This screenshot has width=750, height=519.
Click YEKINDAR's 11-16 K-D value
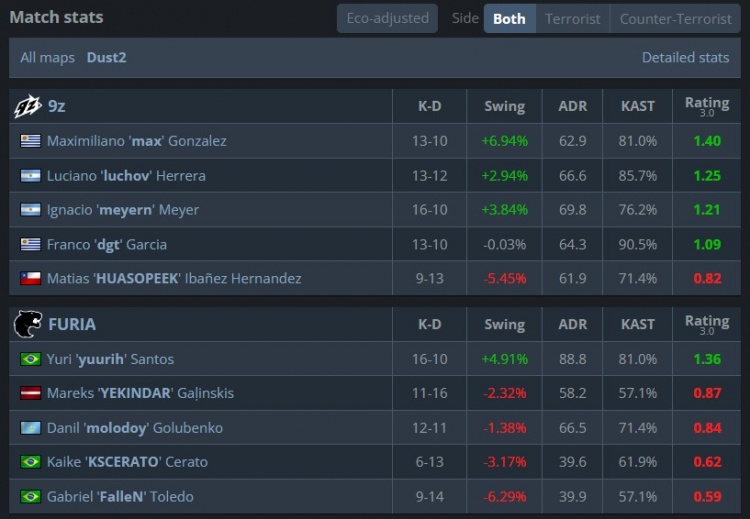430,393
